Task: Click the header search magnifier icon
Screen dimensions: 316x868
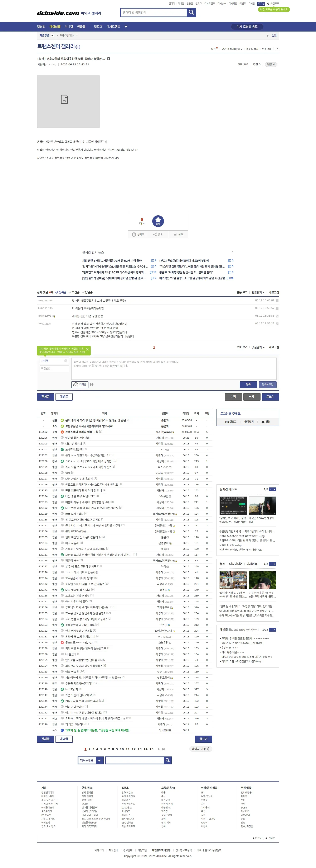Action: click(x=191, y=13)
